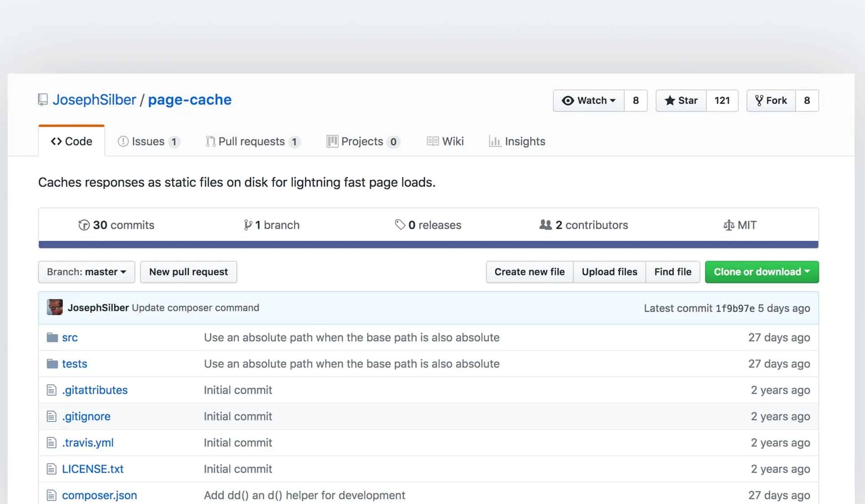Click the file icon beside .gitattributes

coord(52,390)
